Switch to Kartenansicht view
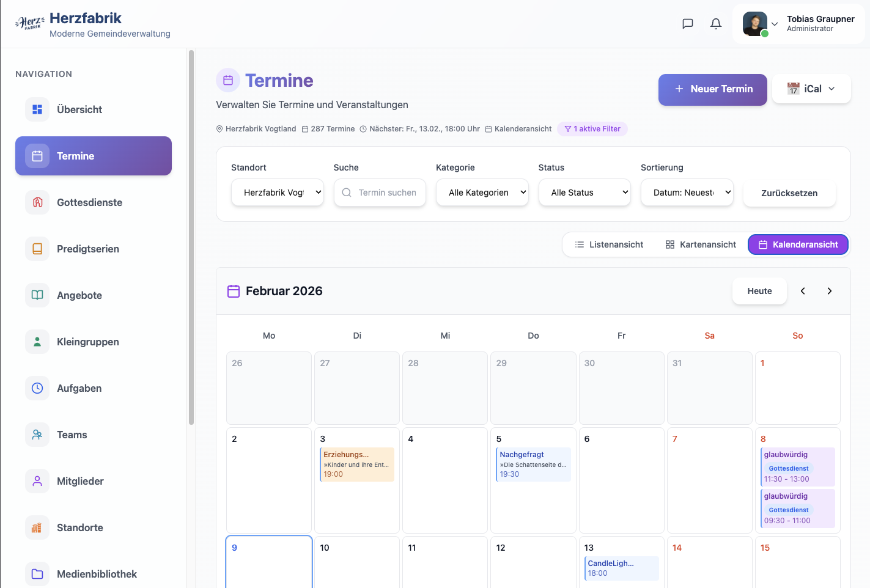 tap(701, 244)
